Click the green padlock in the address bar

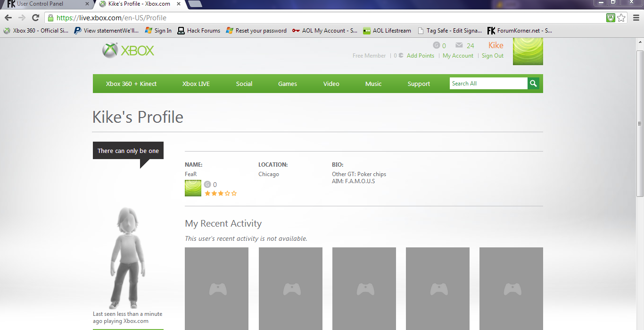50,18
